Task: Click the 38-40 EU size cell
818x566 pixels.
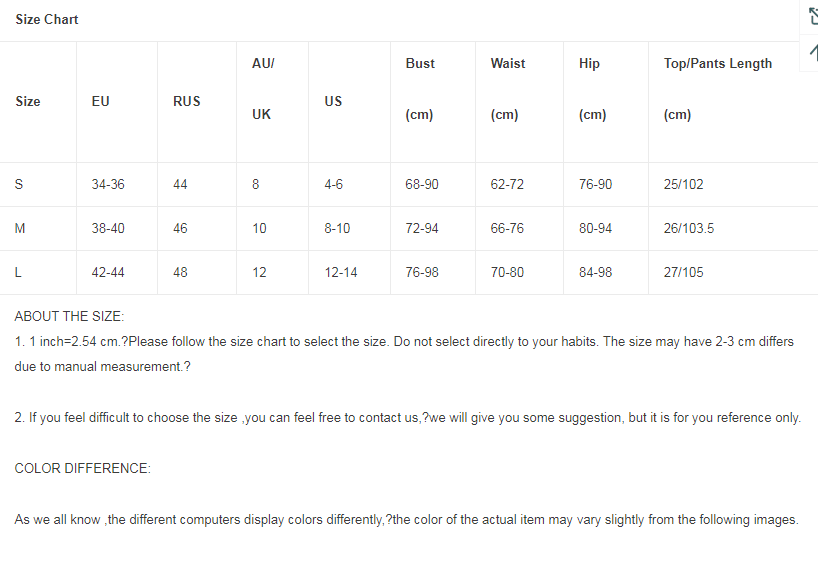Action: (x=108, y=228)
